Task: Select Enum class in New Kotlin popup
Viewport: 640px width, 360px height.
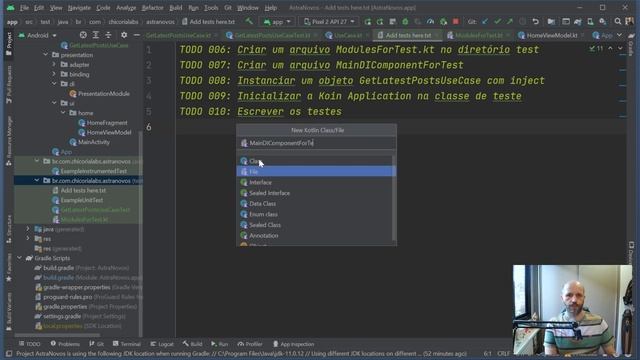Action: (316, 214)
